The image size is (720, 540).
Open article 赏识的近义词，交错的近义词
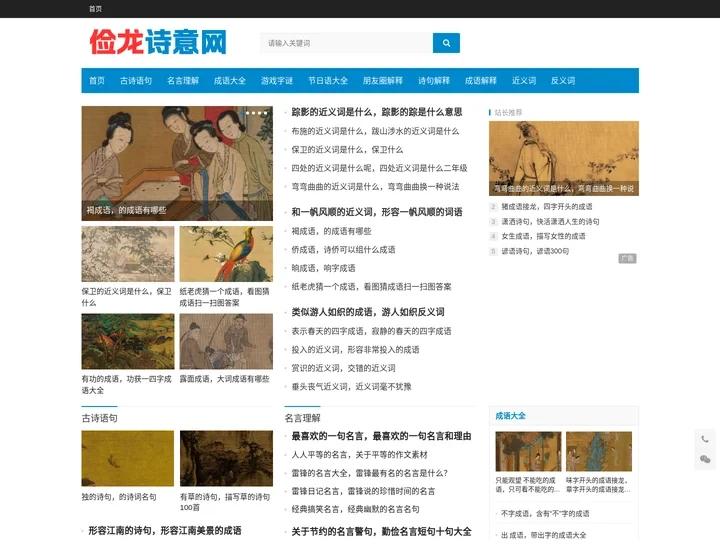point(343,368)
